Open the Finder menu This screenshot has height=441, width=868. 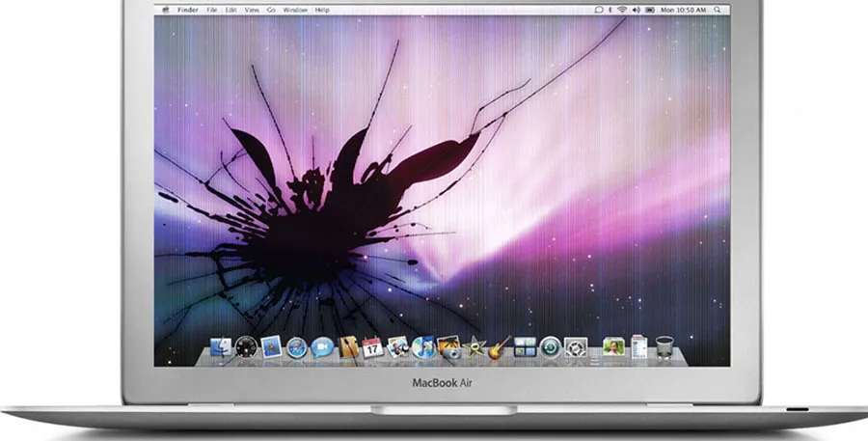[188, 10]
